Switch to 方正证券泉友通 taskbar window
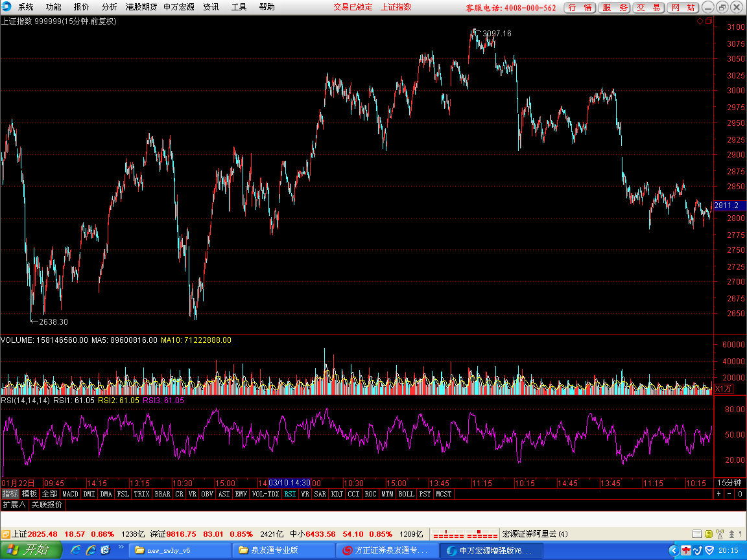747x560 pixels. pyautogui.click(x=387, y=550)
